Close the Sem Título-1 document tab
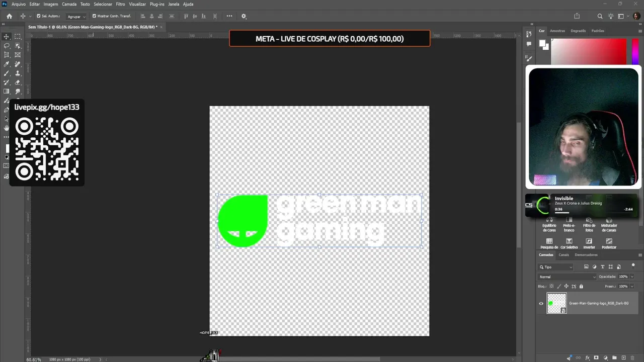This screenshot has height=362, width=644. pos(161,27)
